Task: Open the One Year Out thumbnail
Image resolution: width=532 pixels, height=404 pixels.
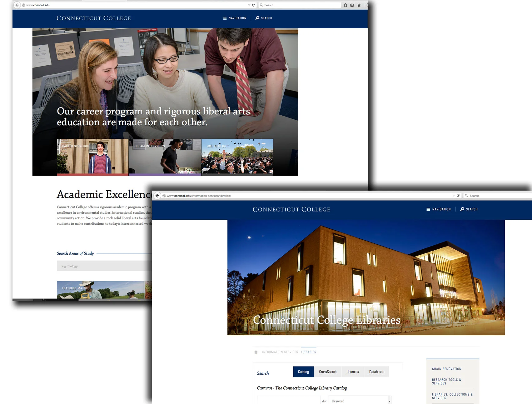Action: [237, 157]
